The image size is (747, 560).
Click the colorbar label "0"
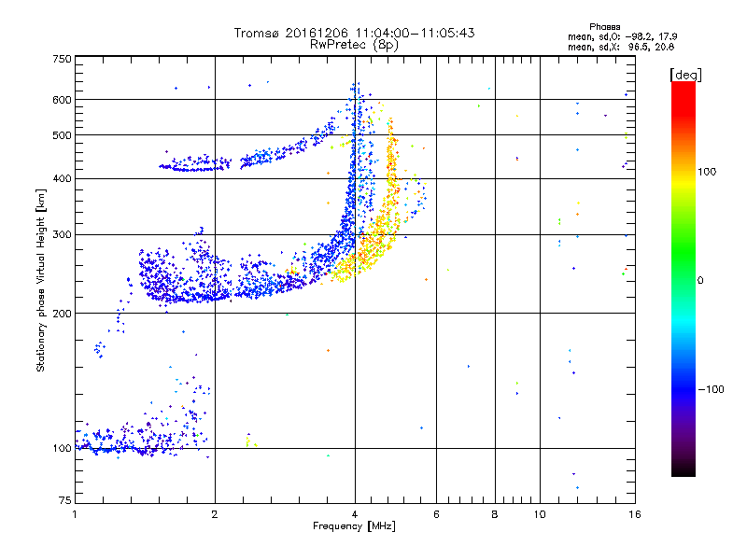coord(700,281)
